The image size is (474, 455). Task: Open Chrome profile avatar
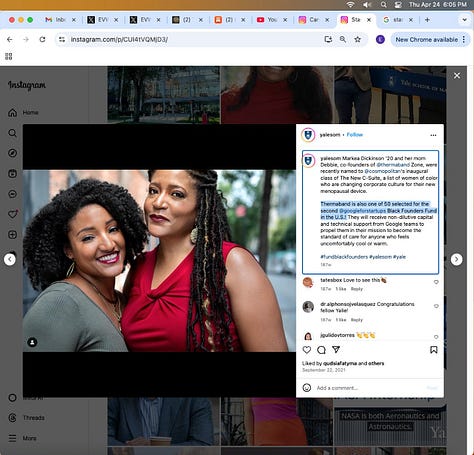[380, 39]
